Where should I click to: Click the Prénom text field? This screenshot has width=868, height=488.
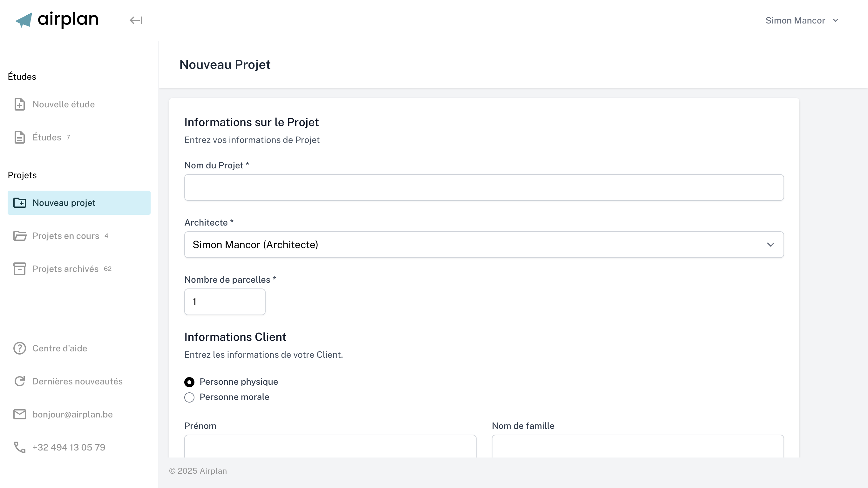(x=330, y=446)
